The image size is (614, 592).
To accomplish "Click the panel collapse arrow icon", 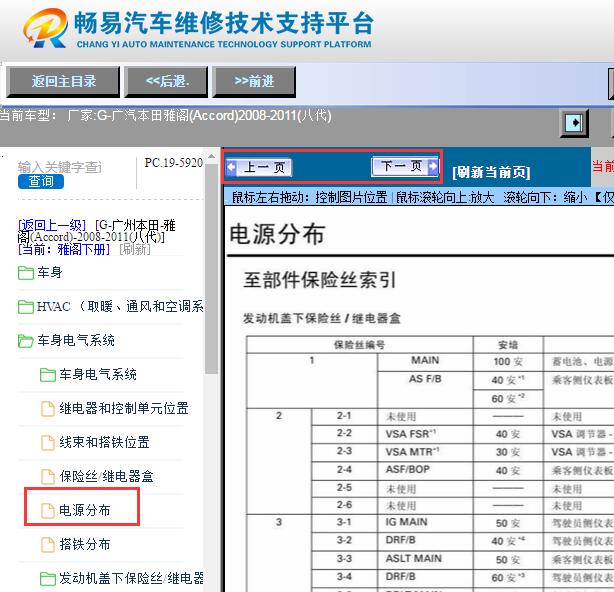I will (x=574, y=123).
